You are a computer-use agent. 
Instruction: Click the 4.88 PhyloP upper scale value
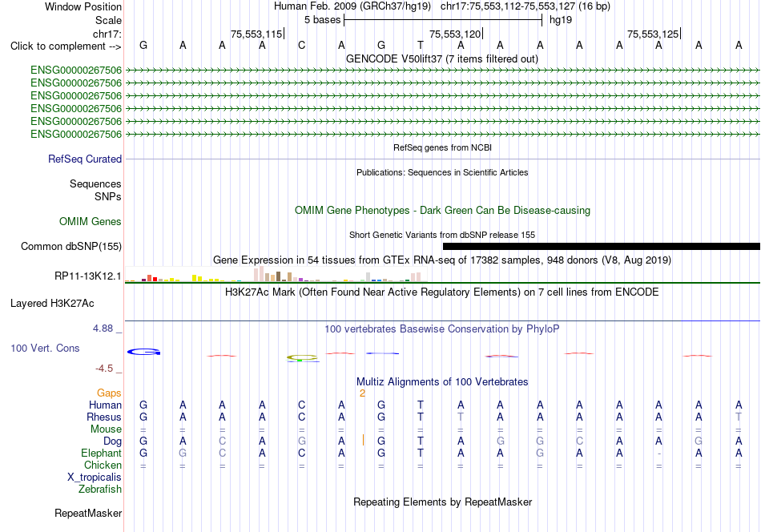pyautogui.click(x=103, y=328)
